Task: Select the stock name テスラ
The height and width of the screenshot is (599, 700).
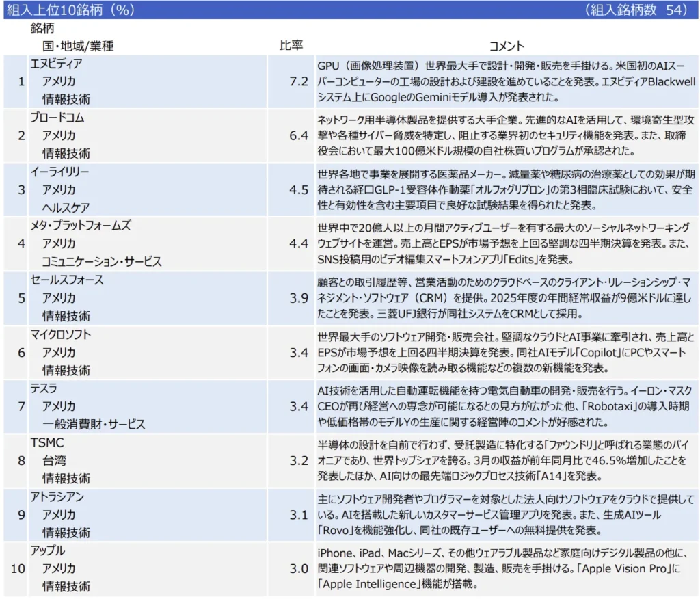Action: (x=44, y=388)
